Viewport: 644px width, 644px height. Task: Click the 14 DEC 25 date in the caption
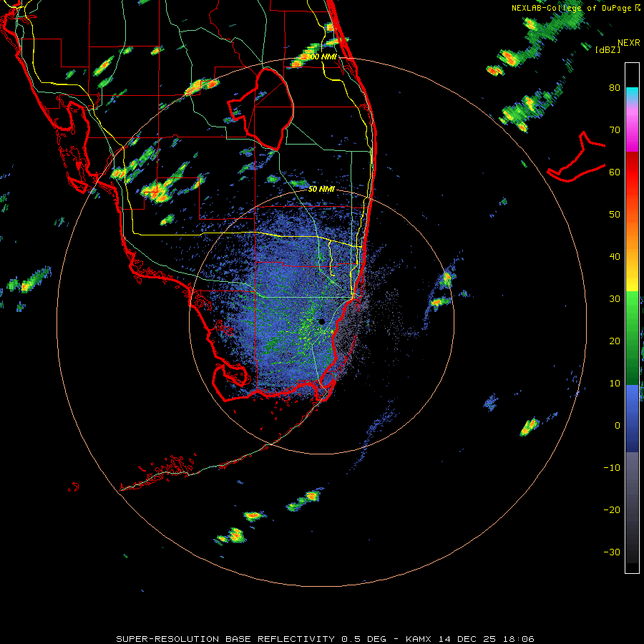(469, 639)
